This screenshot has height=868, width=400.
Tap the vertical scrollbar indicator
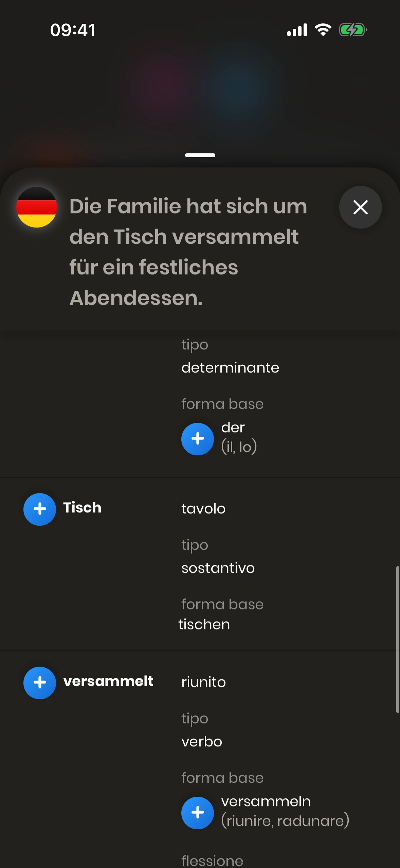397,638
